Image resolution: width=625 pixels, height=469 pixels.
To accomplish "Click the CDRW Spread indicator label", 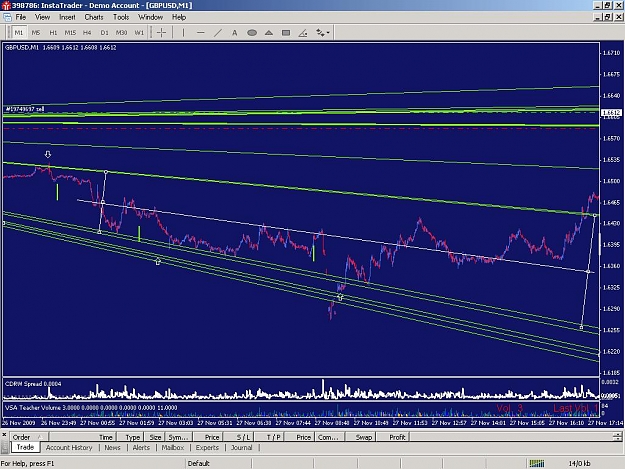I will tap(33, 384).
